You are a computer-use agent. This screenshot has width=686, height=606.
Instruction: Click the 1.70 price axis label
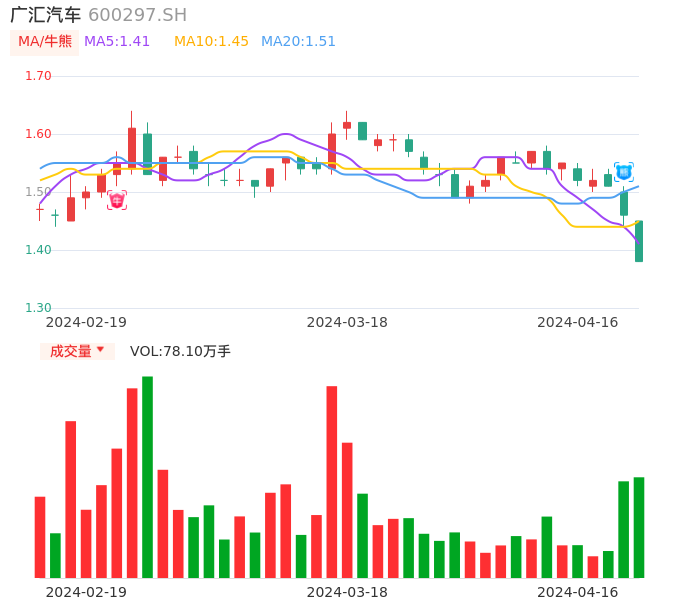pos(38,76)
